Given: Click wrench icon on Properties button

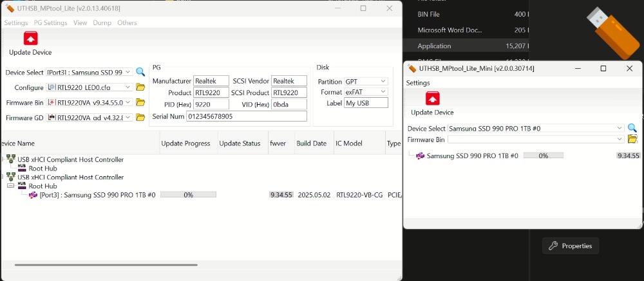Looking at the screenshot, I should tap(553, 246).
